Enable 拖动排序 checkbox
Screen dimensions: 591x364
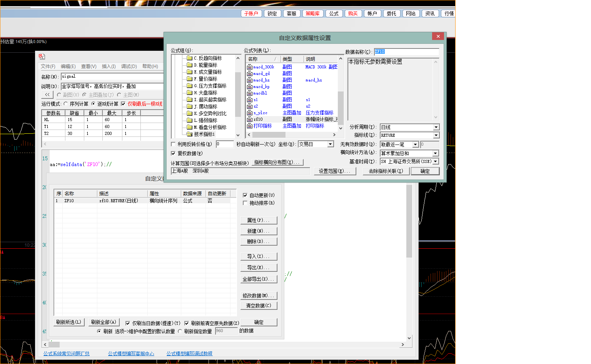[245, 203]
